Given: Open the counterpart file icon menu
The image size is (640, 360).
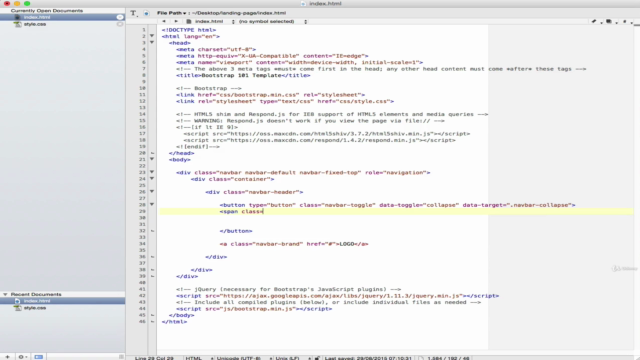Looking at the screenshot, I should pyautogui.click(x=610, y=21).
